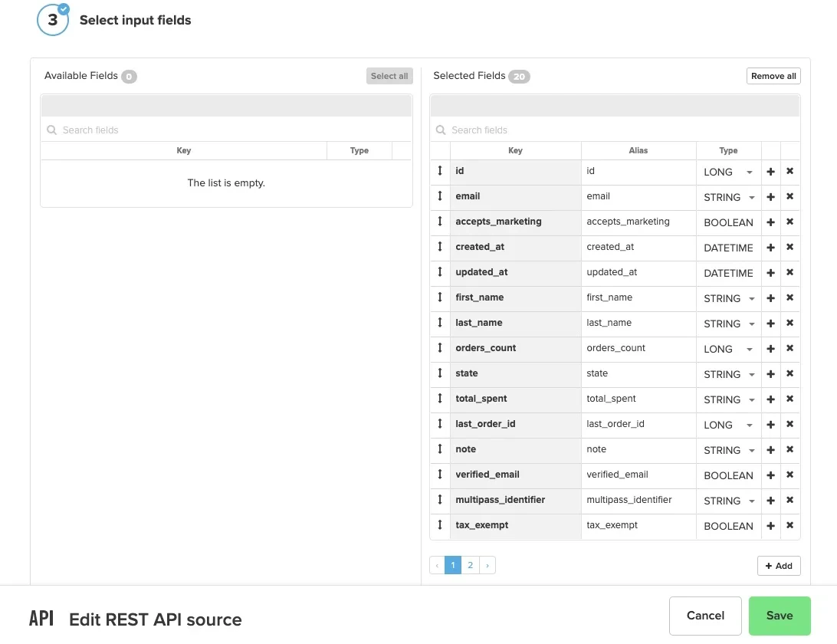
Task: Add the id field again via its plus icon
Action: [x=770, y=172]
